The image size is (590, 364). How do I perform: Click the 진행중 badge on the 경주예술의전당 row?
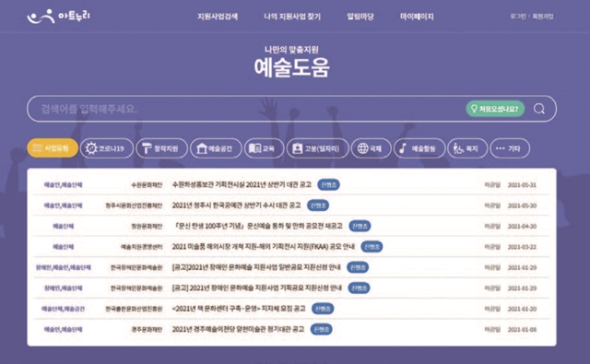click(322, 329)
